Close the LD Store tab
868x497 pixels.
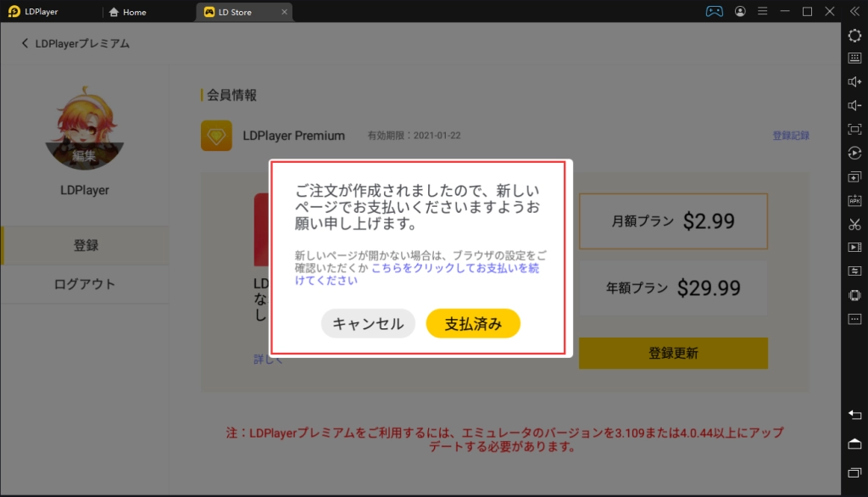pos(284,12)
